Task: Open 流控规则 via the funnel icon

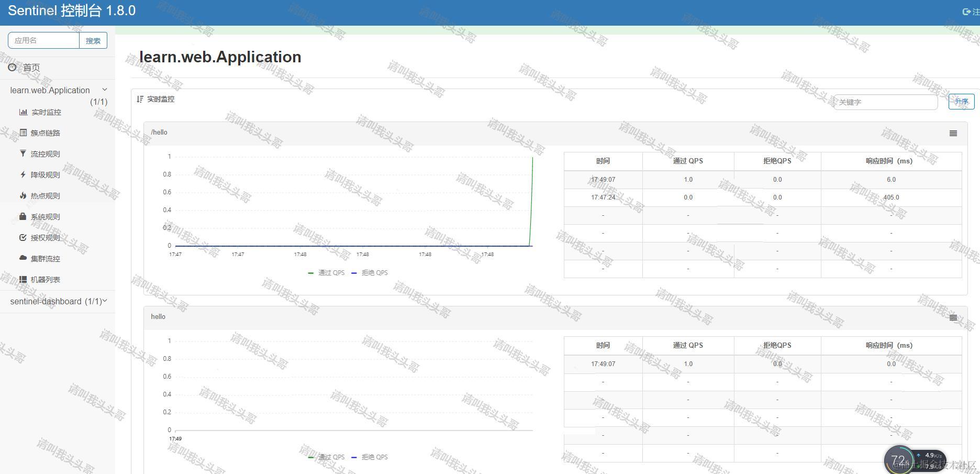Action: [x=23, y=153]
